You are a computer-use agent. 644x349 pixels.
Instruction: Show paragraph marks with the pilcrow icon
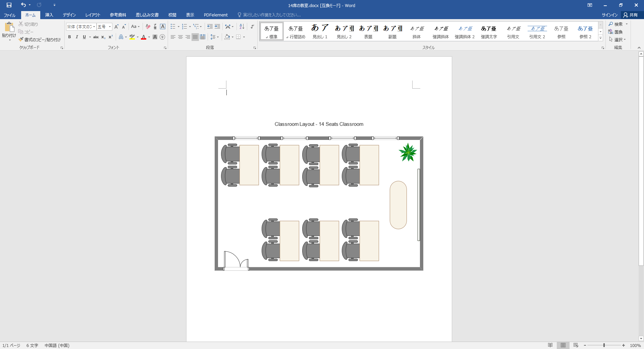(252, 27)
